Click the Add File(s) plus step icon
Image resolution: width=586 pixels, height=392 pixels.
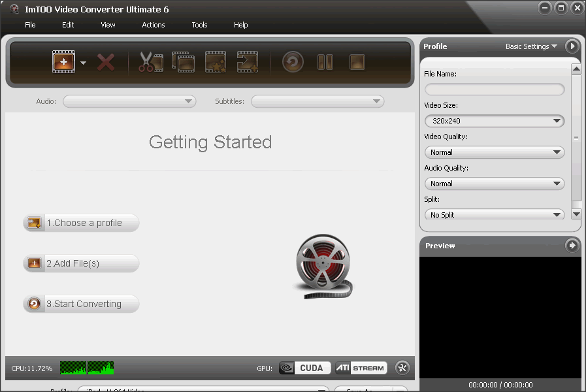coord(35,263)
